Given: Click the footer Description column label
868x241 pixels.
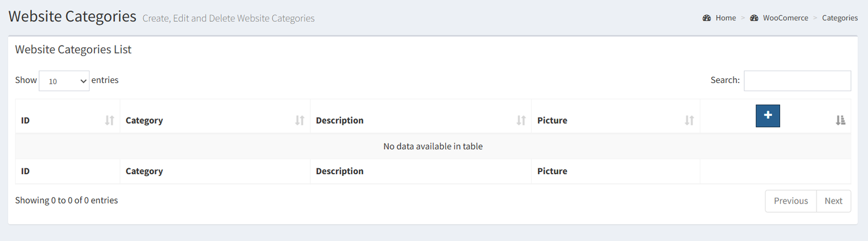Looking at the screenshot, I should [340, 171].
